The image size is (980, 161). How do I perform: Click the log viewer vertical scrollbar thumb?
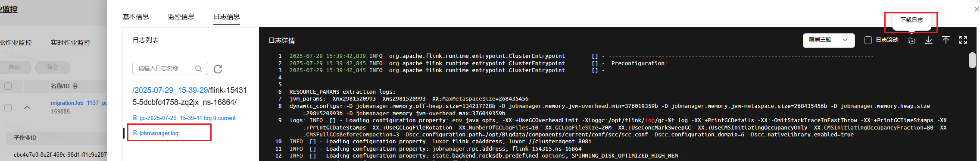click(972, 60)
